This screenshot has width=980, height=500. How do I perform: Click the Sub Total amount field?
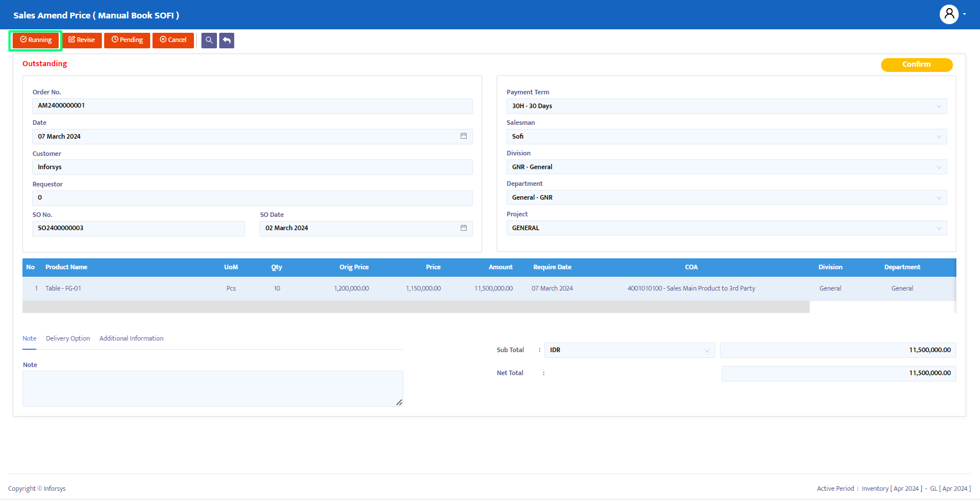tap(838, 350)
